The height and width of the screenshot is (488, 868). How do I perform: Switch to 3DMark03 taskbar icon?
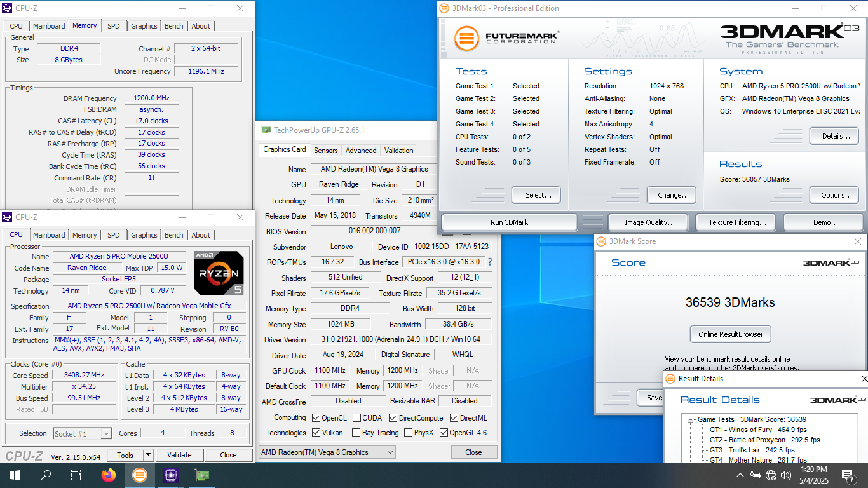point(140,475)
